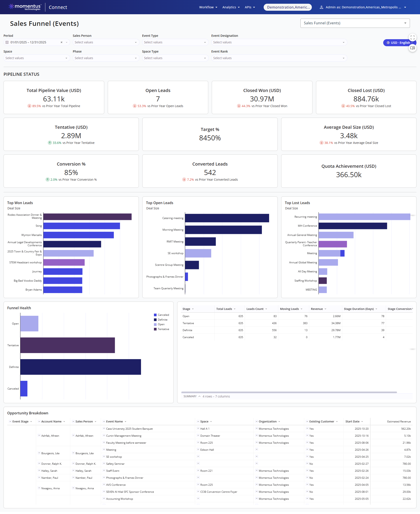This screenshot has width=420, height=514.
Task: Open the Event Designation filter dropdown
Action: coord(279,42)
